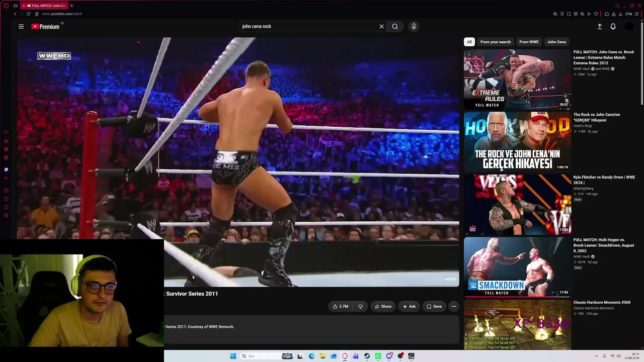Add page to bookmarks heart icon
Viewport: 644px width, 362px height.
596,14
